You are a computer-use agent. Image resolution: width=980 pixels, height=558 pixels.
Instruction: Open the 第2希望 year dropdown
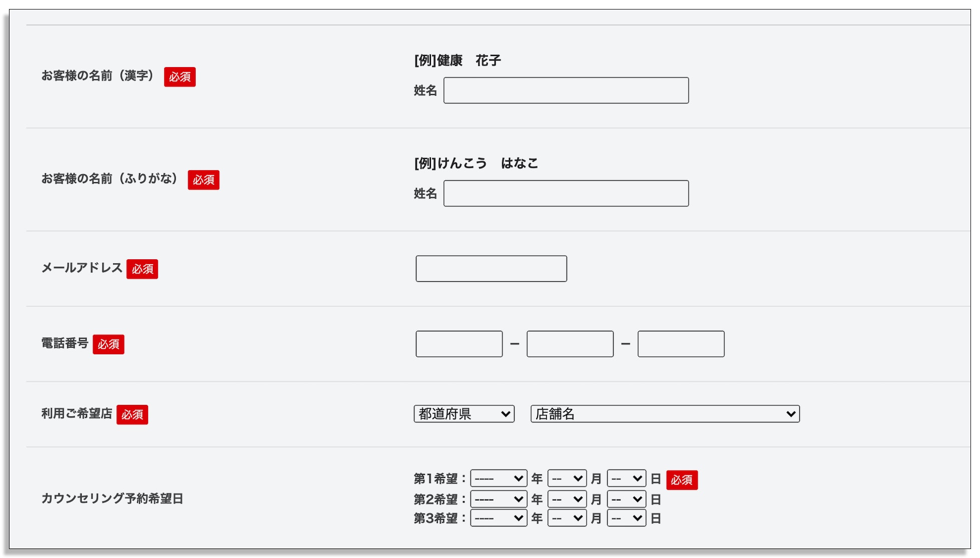click(x=499, y=499)
